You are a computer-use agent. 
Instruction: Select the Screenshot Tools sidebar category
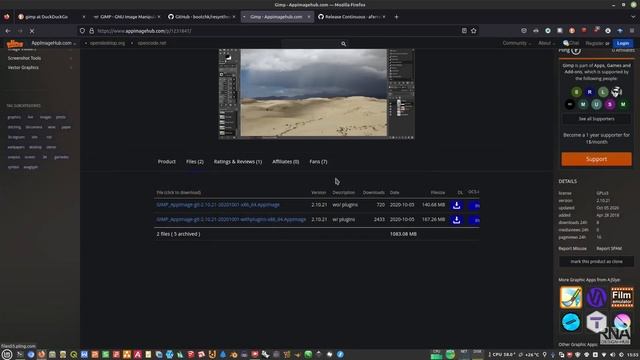pos(24,58)
